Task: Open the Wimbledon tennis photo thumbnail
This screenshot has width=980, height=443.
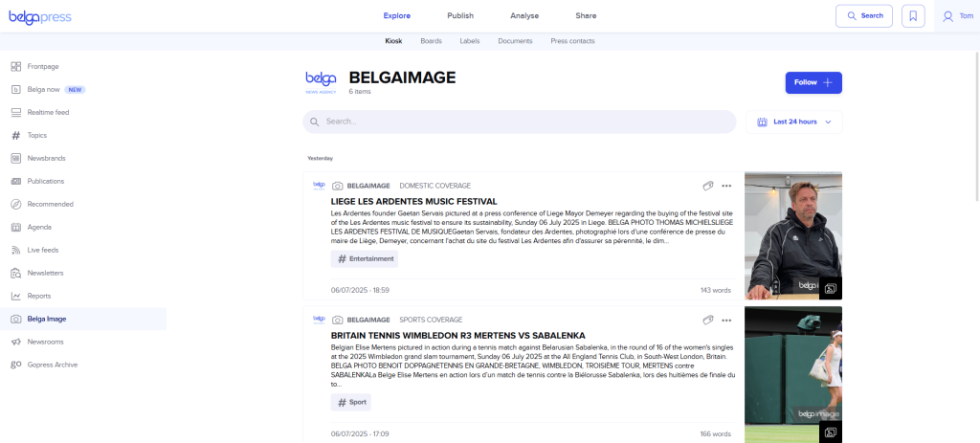Action: (793, 374)
